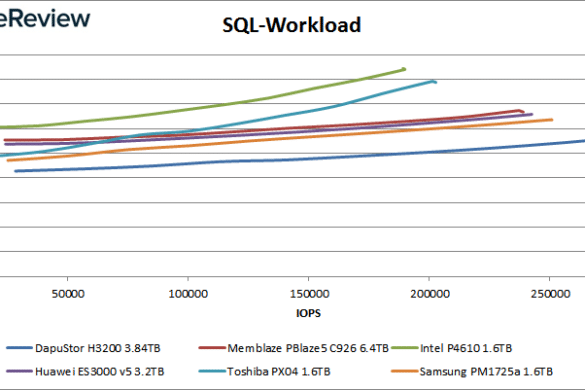
Task: Click the end point of the green Intel curve
Action: pos(404,69)
